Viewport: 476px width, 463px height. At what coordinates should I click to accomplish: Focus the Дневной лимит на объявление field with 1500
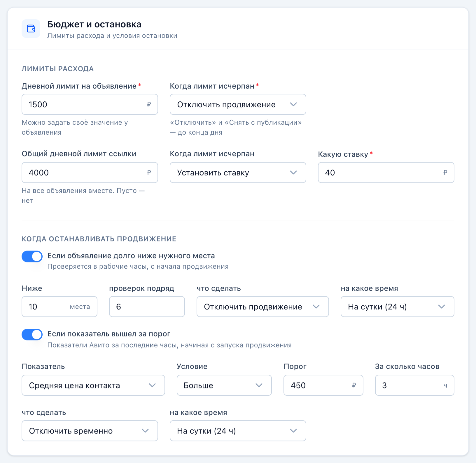(90, 104)
